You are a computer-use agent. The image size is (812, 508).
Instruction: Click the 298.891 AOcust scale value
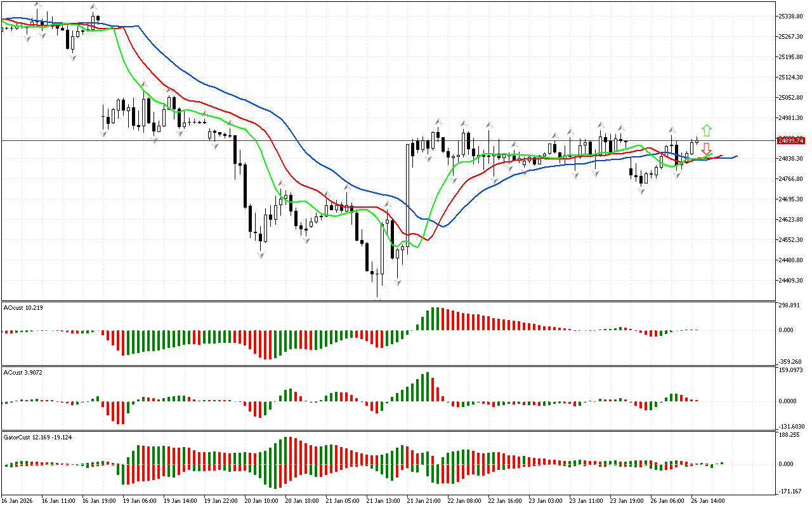point(790,305)
